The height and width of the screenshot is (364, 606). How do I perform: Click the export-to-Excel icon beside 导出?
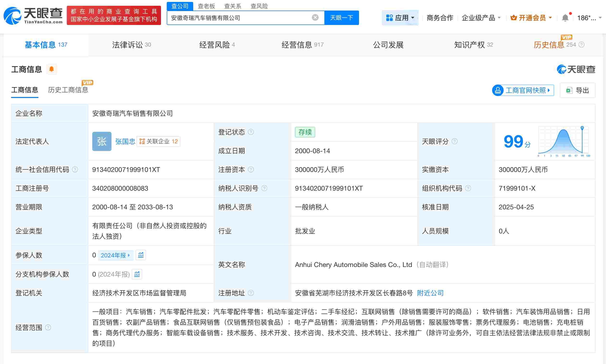pos(570,90)
